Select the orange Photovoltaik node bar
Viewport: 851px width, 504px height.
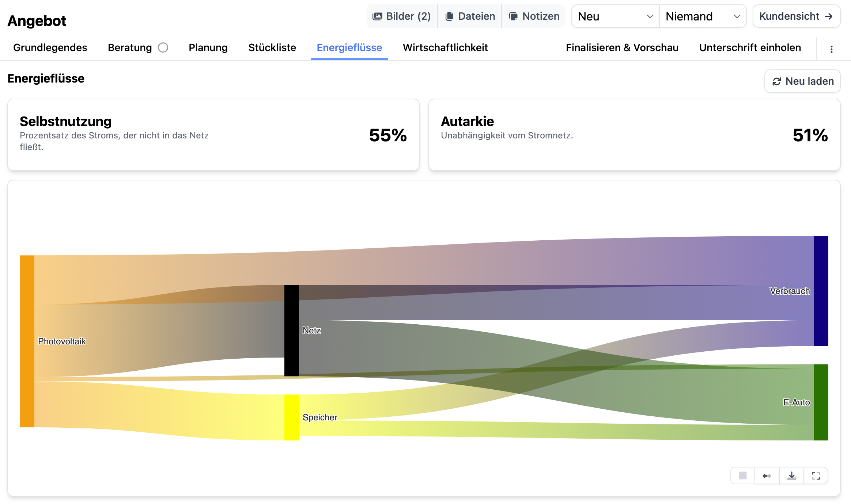click(27, 341)
